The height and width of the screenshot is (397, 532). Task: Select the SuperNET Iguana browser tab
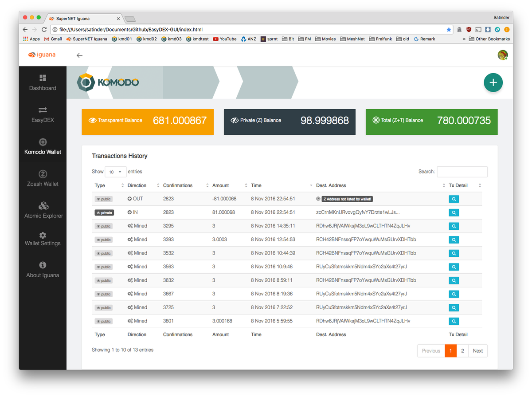(84, 19)
